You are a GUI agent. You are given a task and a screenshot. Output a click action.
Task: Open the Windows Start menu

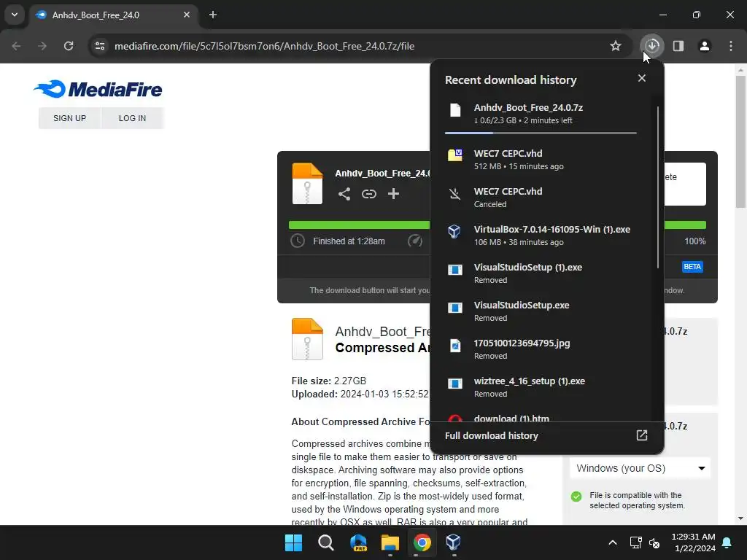pyautogui.click(x=293, y=542)
